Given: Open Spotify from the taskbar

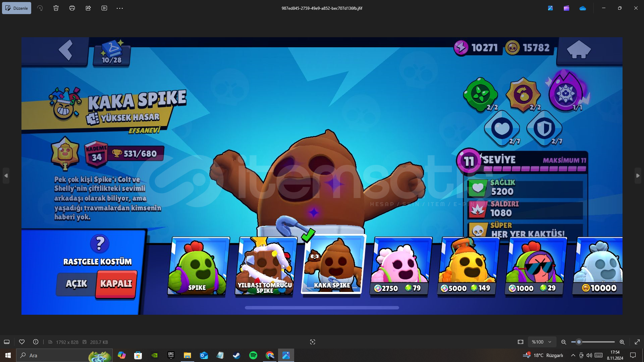Looking at the screenshot, I should tap(253, 355).
